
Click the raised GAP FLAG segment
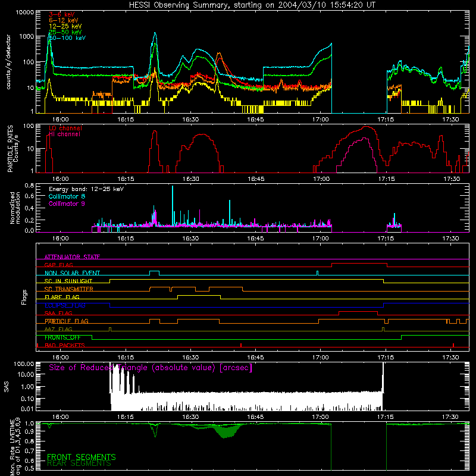point(359,263)
